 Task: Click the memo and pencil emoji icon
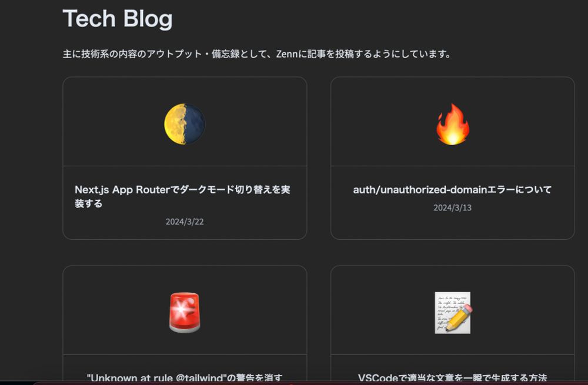click(x=453, y=313)
